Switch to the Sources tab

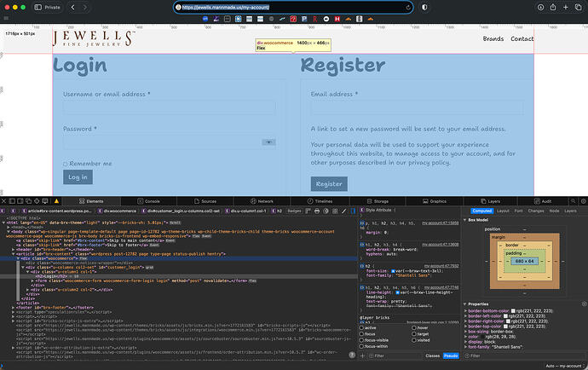205,201
